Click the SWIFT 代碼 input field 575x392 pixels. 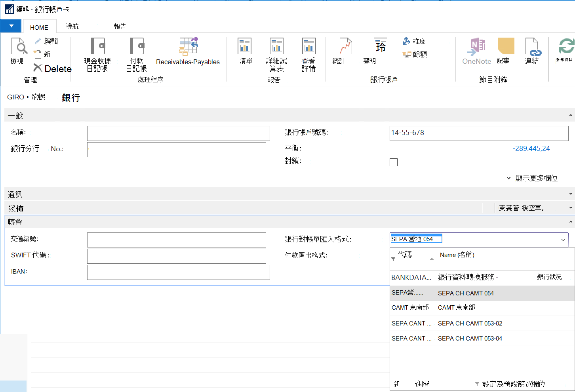[177, 256]
